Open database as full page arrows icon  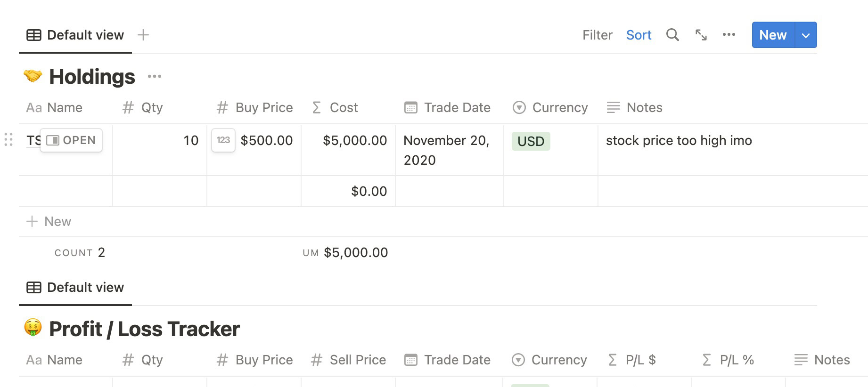pos(701,35)
